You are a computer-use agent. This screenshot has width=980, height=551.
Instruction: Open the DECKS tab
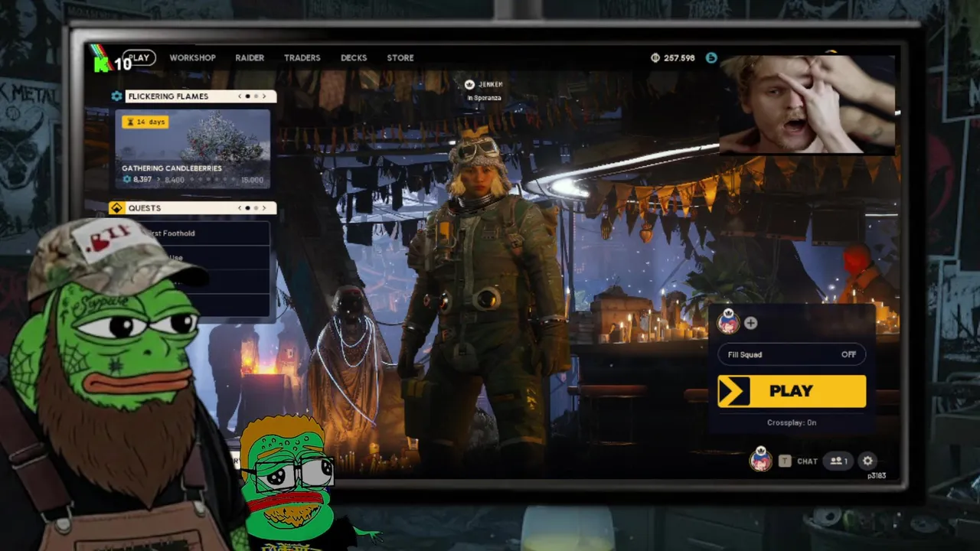[354, 57]
